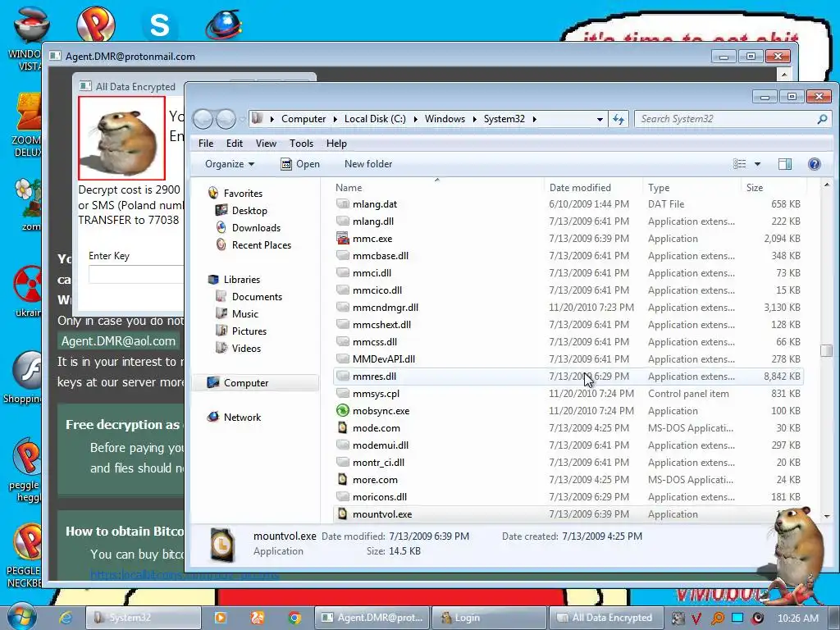
Task: Open the Help menu
Action: coord(336,144)
